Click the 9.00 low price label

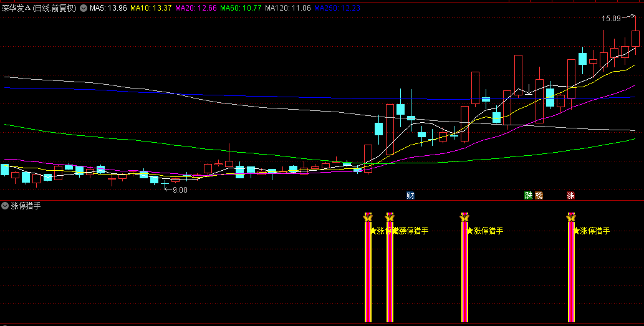pyautogui.click(x=180, y=190)
